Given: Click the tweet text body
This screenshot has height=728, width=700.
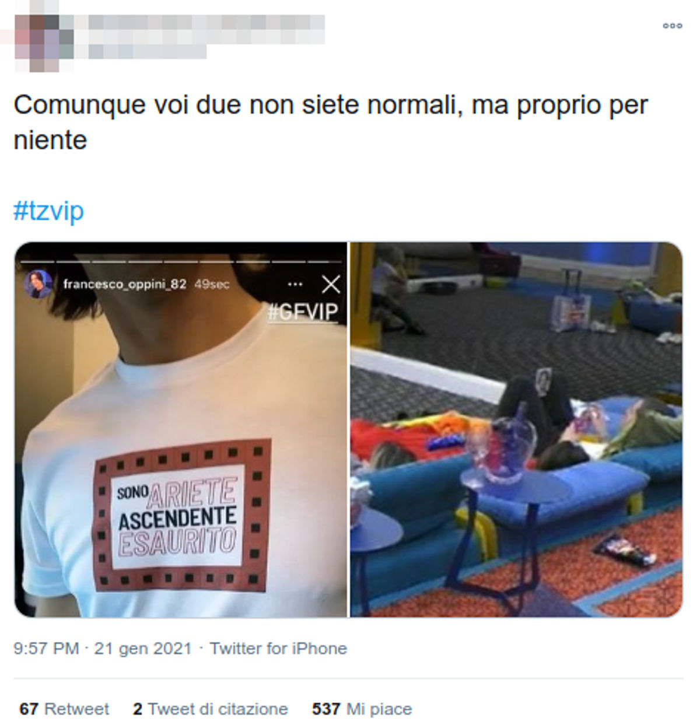Looking at the screenshot, I should [331, 123].
